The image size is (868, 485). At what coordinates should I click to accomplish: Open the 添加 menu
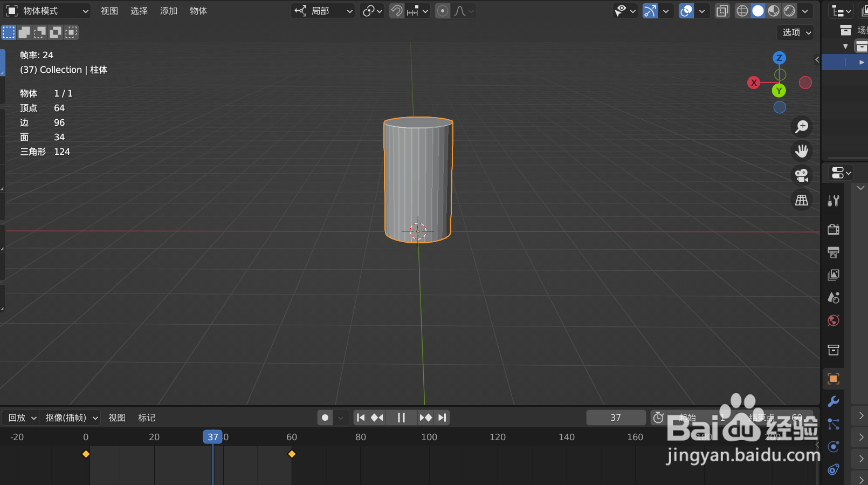click(x=169, y=11)
